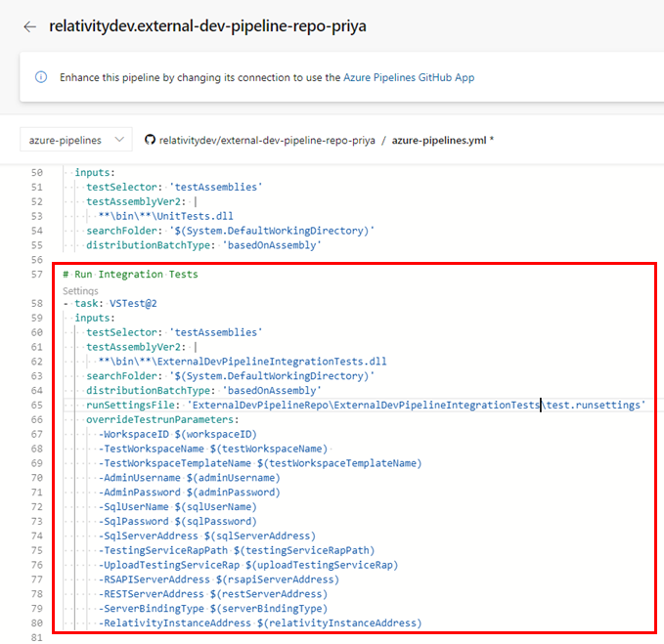Click the -ServerBindingType parameter line
This screenshot has height=644, width=664.
[x=213, y=609]
